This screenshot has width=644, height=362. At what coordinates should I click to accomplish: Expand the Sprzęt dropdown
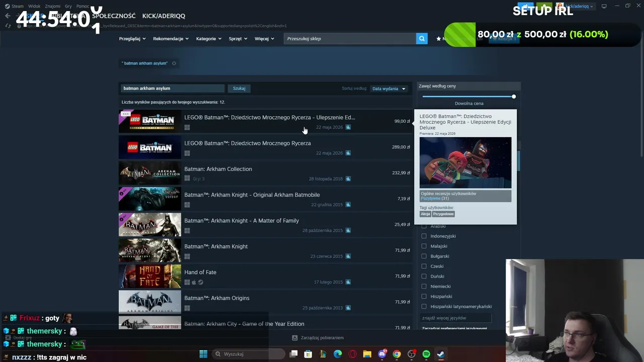[238, 39]
